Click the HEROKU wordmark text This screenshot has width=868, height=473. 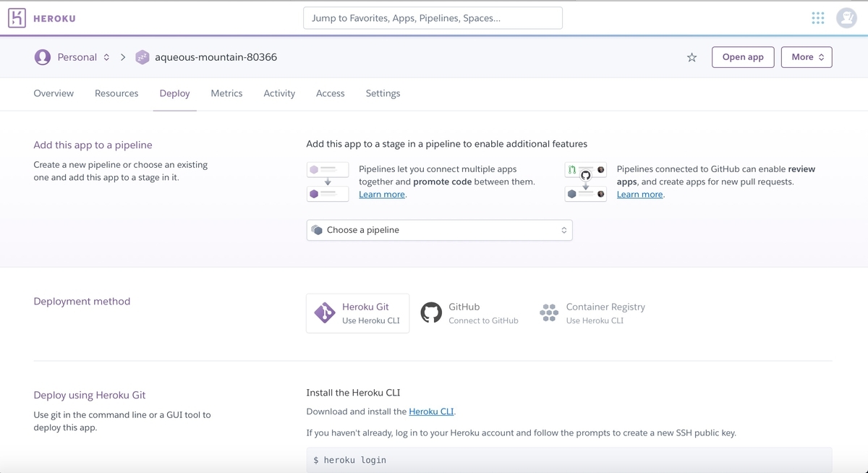point(54,19)
